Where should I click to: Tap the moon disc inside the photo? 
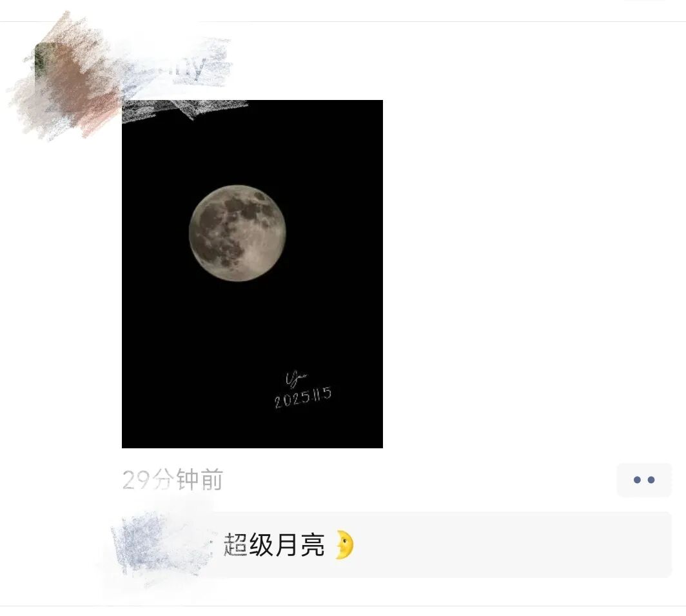[x=237, y=233]
